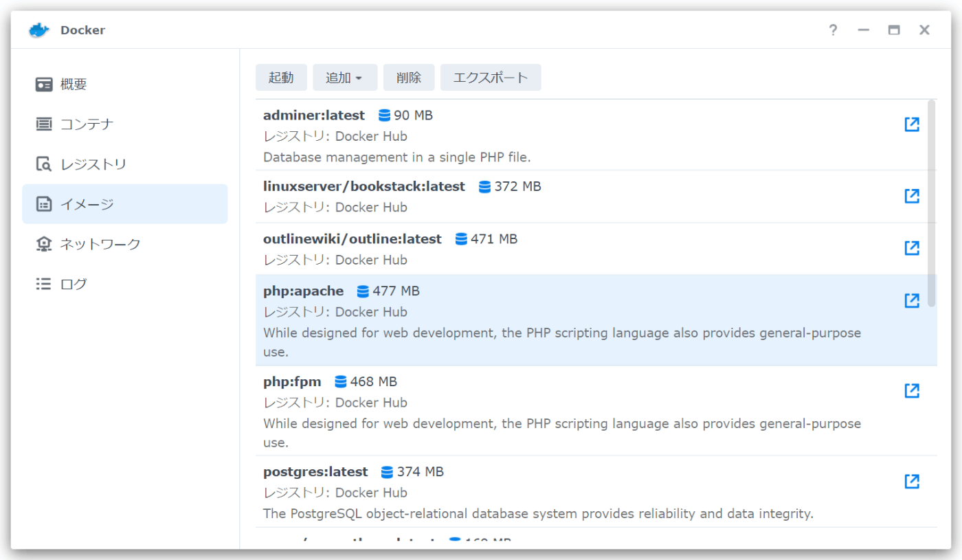
Task: Click the コンテナ container sidebar icon
Action: pyautogui.click(x=44, y=124)
